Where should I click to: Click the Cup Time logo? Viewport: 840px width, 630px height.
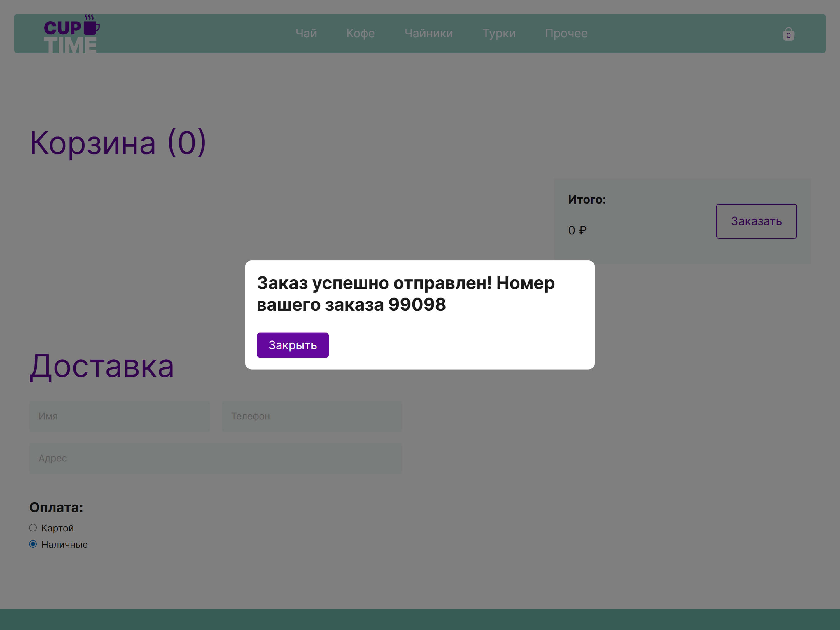click(71, 34)
